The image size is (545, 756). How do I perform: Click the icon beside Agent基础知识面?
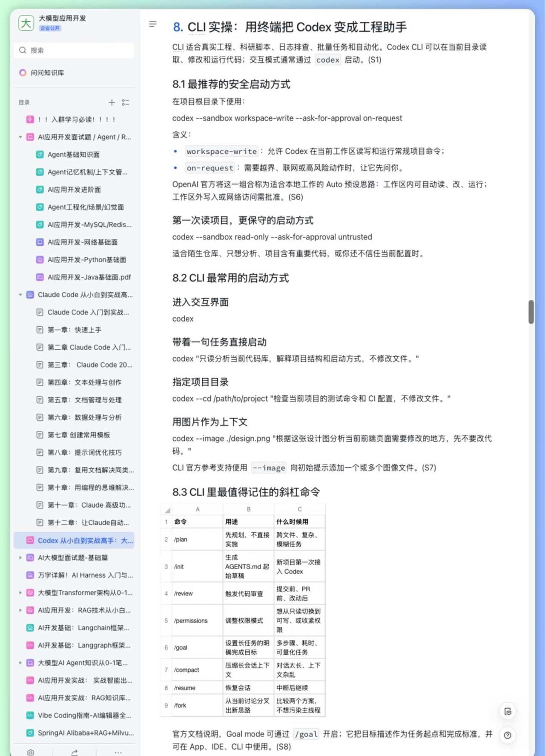coord(40,155)
